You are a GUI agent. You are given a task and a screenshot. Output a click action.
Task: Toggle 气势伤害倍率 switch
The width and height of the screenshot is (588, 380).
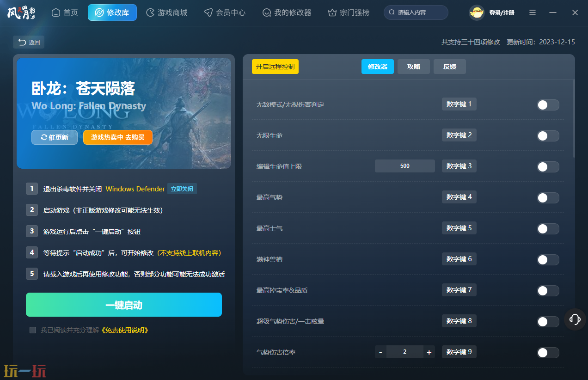[548, 353]
